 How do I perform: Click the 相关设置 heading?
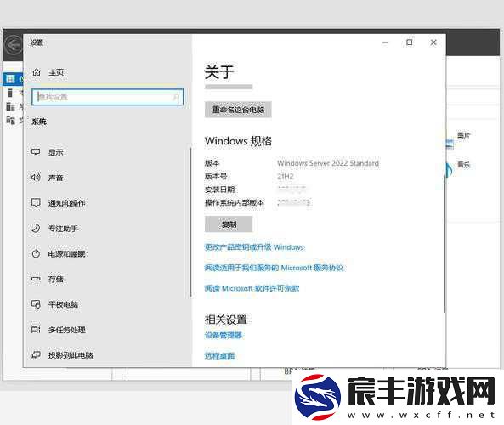tap(225, 320)
